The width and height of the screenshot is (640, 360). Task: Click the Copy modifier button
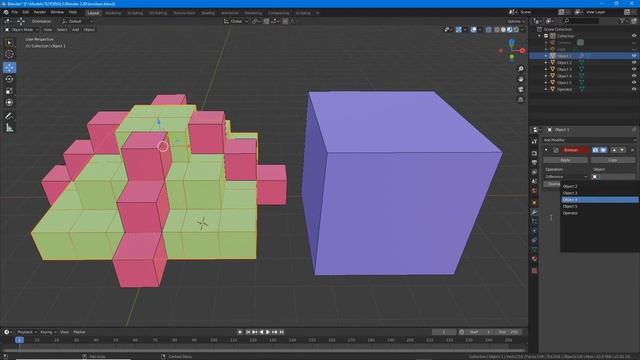point(612,160)
